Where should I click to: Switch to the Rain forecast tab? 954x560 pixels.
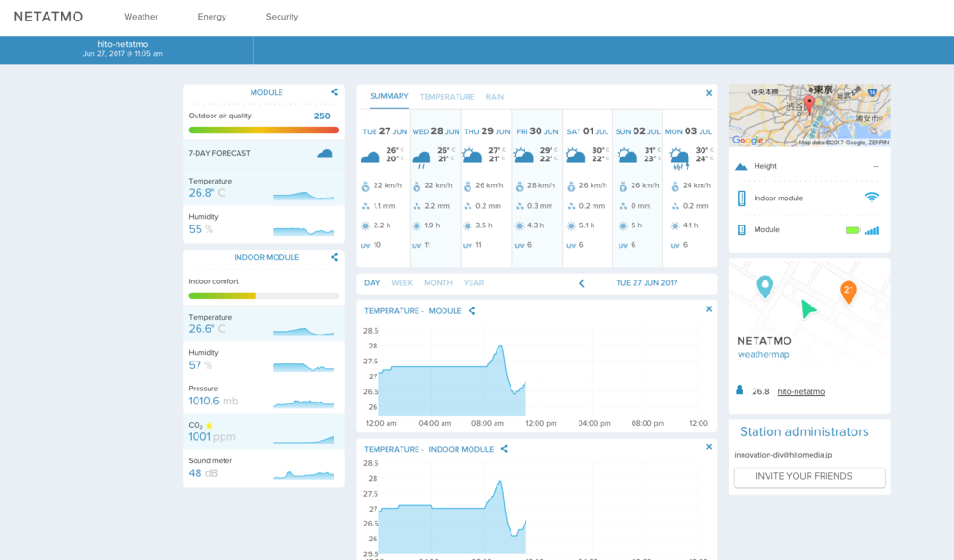click(x=495, y=97)
